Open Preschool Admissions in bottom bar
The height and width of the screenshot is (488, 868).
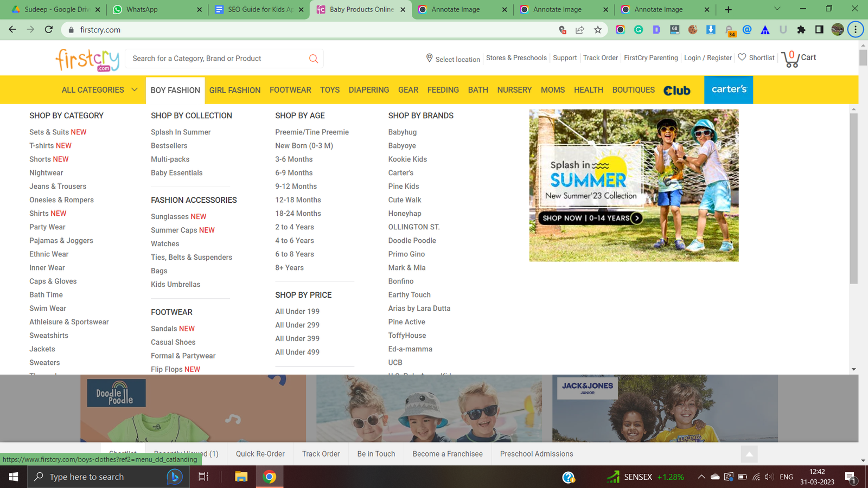tap(537, 454)
